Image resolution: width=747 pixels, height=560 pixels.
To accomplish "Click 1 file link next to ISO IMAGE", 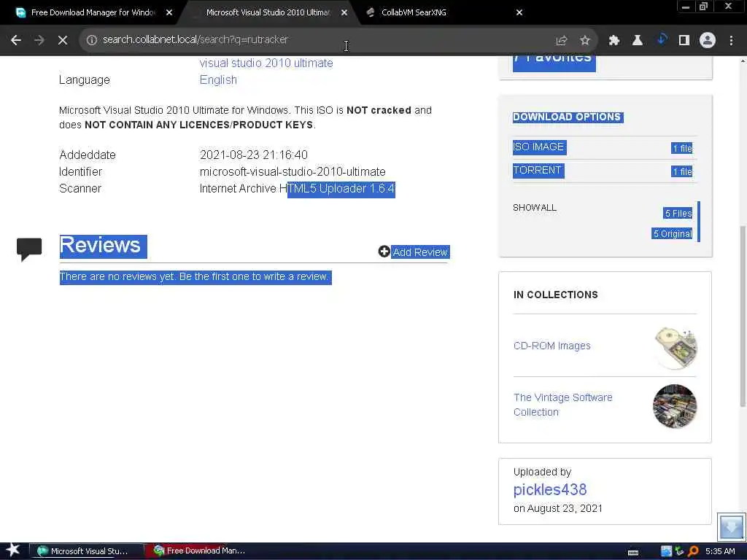I will [682, 148].
